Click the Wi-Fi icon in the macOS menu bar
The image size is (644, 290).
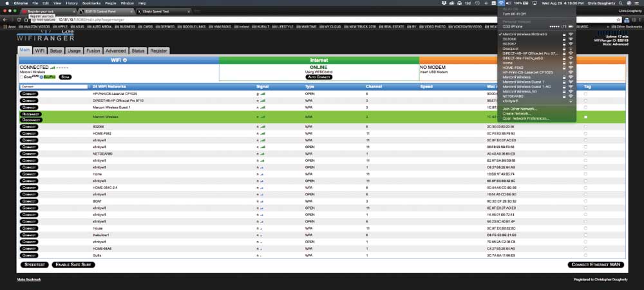click(502, 3)
